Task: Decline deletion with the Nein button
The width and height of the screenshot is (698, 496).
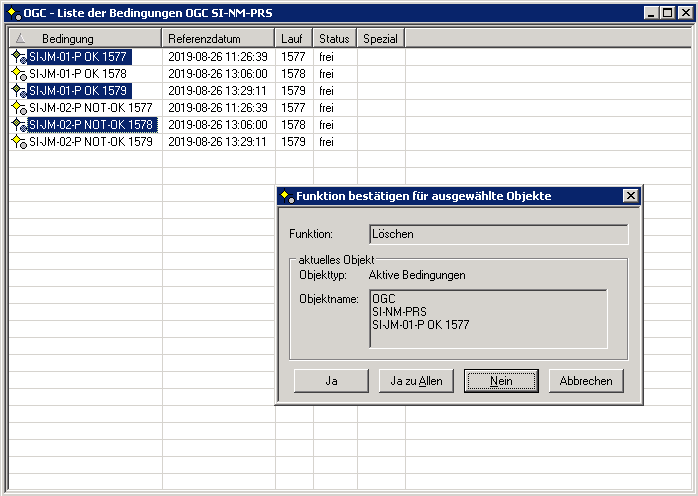Action: [x=501, y=381]
